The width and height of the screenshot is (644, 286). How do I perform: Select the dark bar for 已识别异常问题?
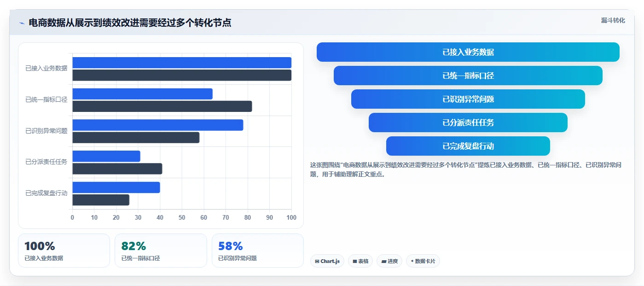[x=136, y=138]
